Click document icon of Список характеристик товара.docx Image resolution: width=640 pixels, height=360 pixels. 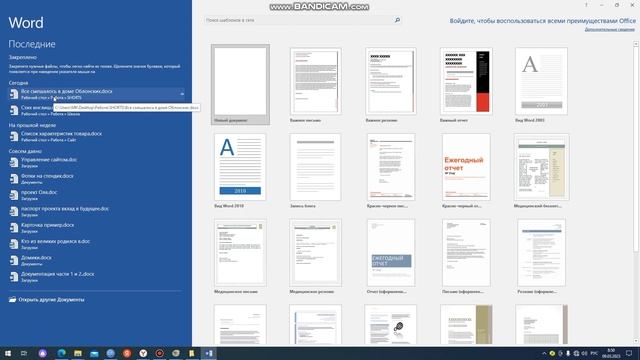[x=14, y=136]
